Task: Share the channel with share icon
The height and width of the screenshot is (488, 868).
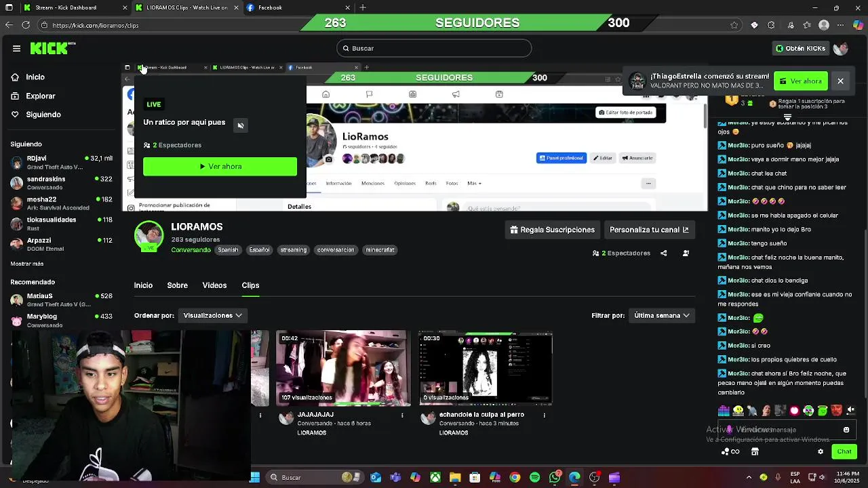Action: [x=664, y=253]
